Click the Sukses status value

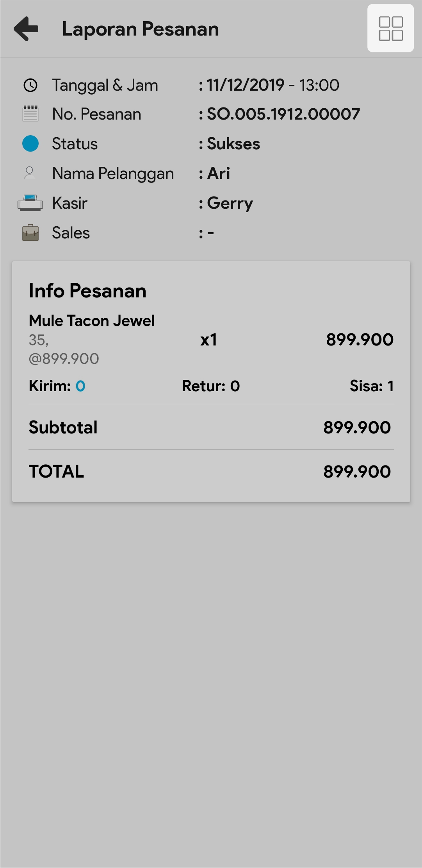pos(233,144)
